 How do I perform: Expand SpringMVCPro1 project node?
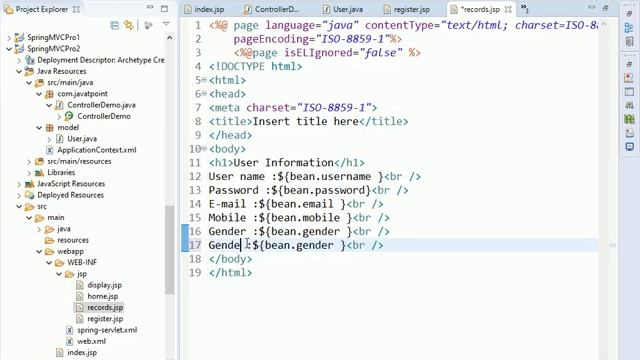click(9, 38)
